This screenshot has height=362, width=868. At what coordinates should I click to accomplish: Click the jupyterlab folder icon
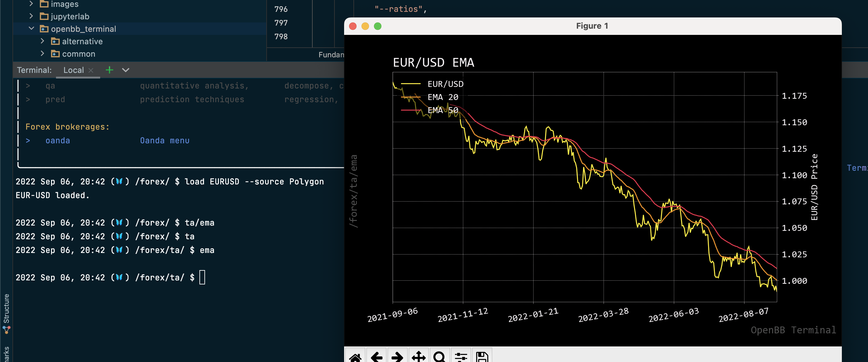coord(44,16)
